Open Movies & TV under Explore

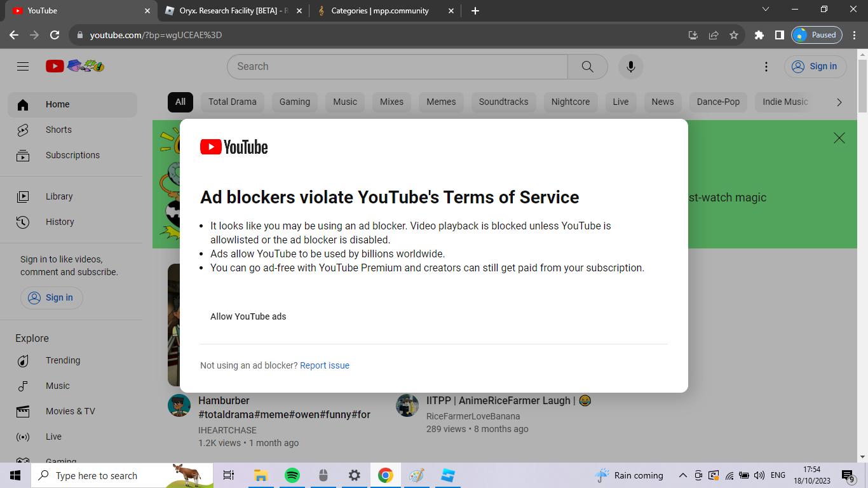coord(72,411)
